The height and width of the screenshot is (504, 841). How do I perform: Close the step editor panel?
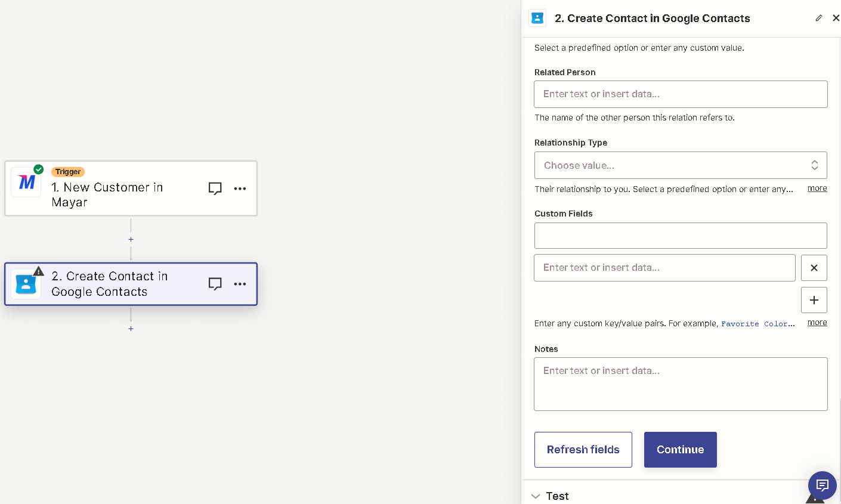point(836,18)
